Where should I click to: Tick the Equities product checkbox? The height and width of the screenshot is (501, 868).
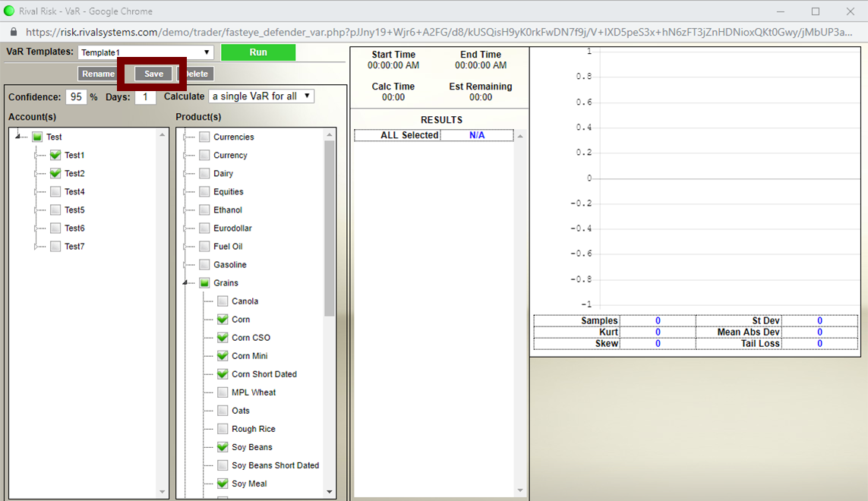(204, 191)
